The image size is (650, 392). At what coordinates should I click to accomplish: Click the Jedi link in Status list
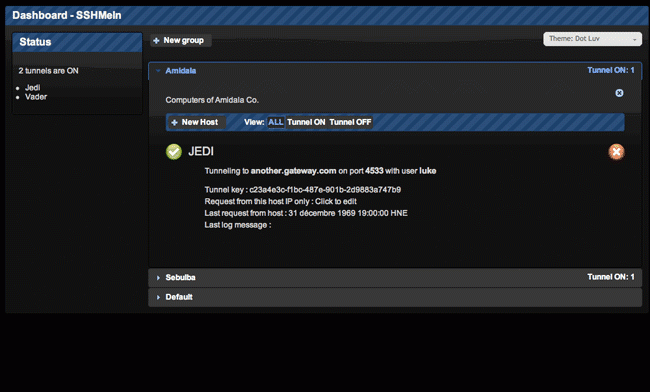(x=32, y=87)
